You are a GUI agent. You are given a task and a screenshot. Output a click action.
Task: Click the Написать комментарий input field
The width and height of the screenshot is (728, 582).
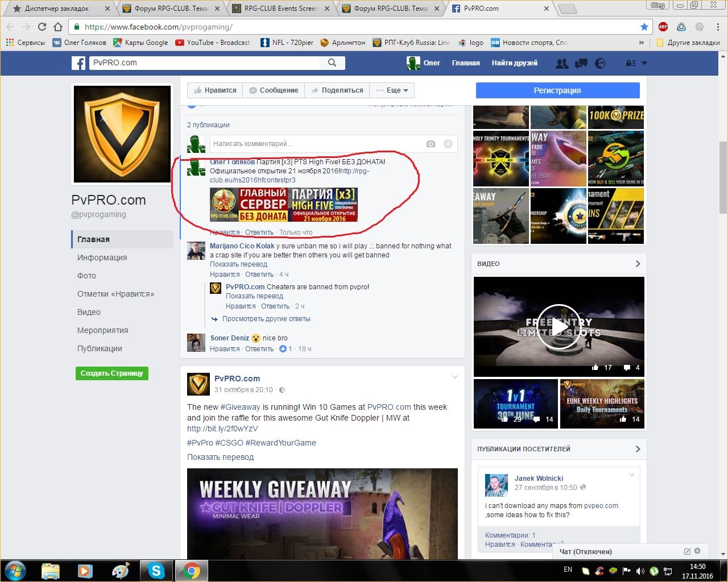334,144
